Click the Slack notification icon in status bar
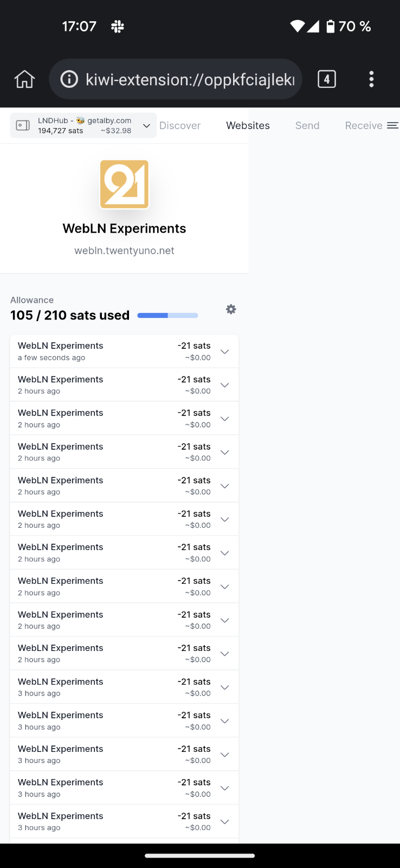This screenshot has width=400, height=868. [117, 25]
